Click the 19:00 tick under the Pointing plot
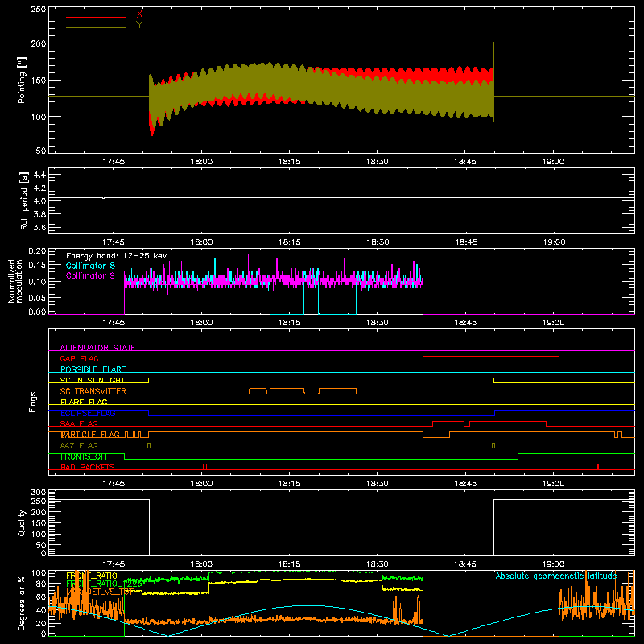The width and height of the screenshot is (644, 644). click(553, 162)
